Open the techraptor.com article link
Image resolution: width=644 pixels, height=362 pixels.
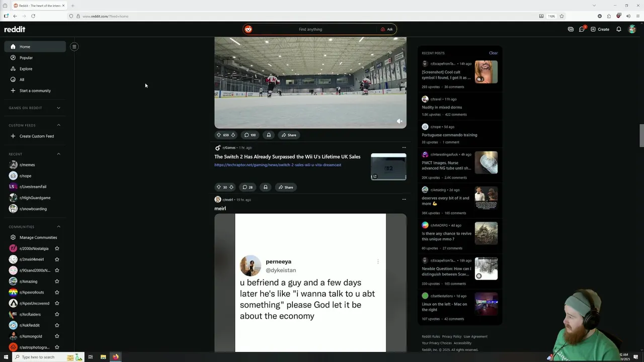click(x=278, y=165)
